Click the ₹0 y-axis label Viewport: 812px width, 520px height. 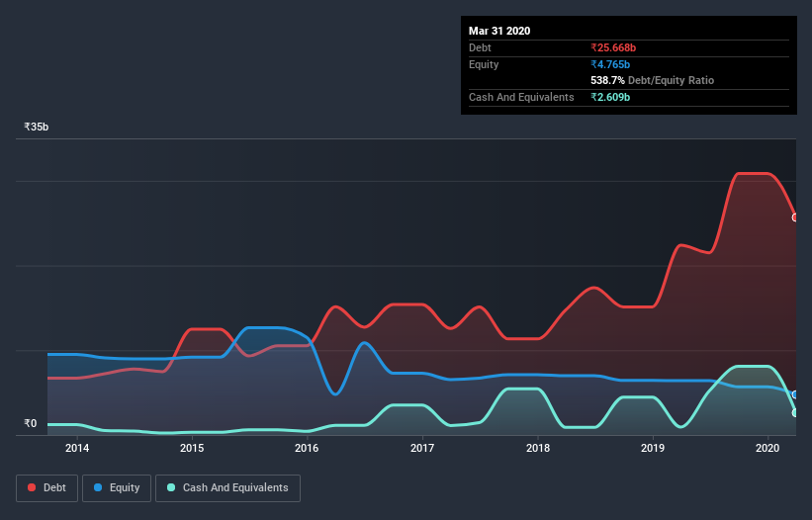(31, 423)
